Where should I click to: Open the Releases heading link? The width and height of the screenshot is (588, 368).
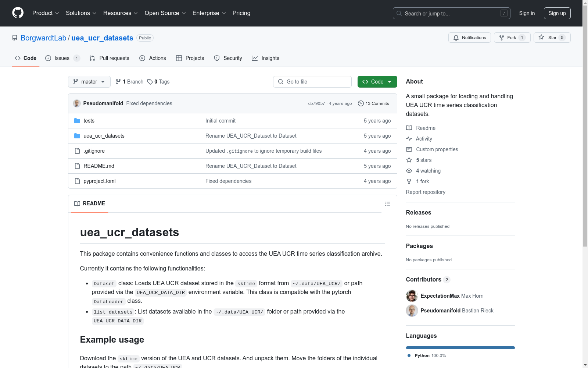click(419, 212)
